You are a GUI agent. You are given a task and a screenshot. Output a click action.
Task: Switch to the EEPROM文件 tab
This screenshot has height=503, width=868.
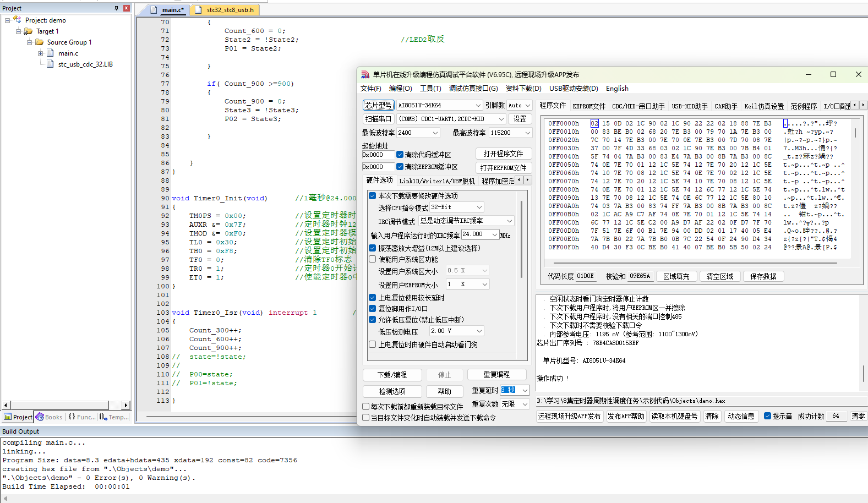pyautogui.click(x=588, y=106)
